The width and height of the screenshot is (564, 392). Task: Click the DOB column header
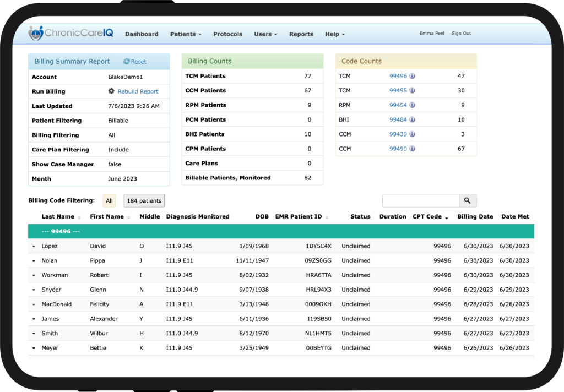(262, 216)
